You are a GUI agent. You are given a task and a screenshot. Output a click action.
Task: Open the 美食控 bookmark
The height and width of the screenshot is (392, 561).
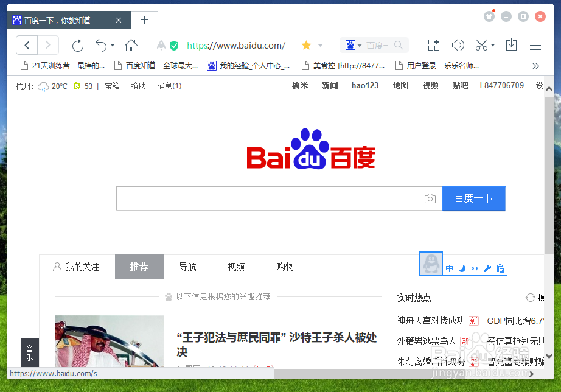click(343, 66)
